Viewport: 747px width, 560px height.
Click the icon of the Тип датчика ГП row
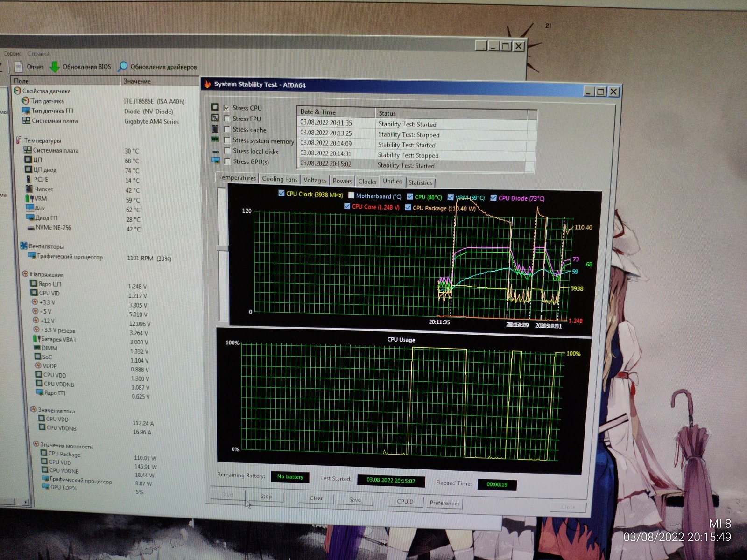(x=26, y=111)
